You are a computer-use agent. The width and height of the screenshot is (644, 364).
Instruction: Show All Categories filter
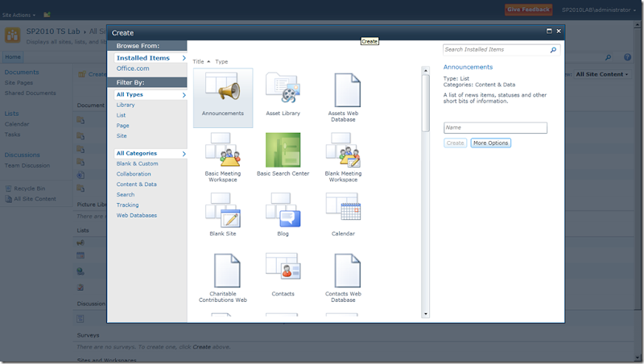pyautogui.click(x=151, y=153)
